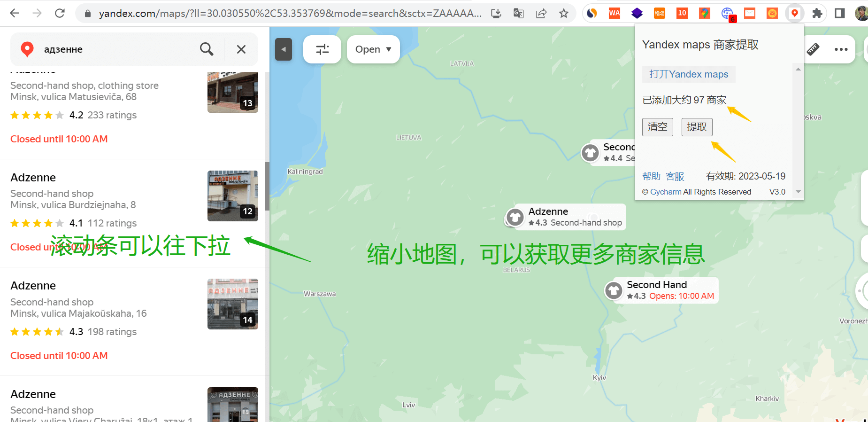Click the 有效期: 2023-05-19 text
The height and width of the screenshot is (422, 868).
[745, 176]
